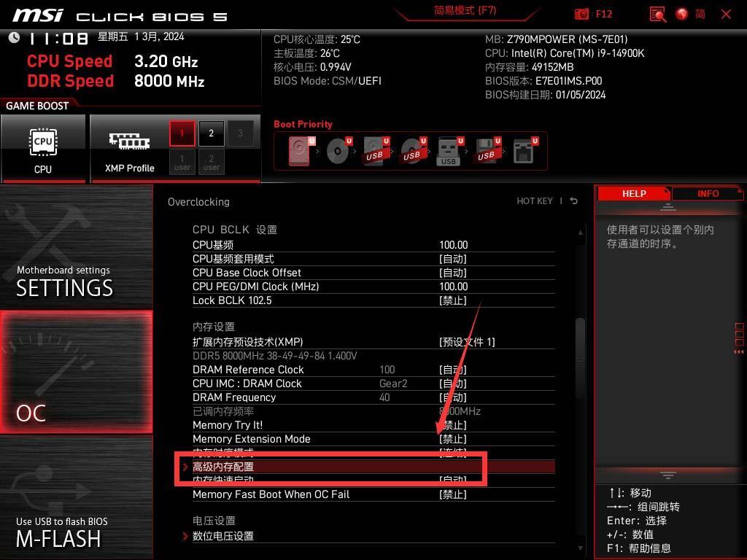
Task: Click the help panel bottom collapse handle
Action: pos(668,475)
